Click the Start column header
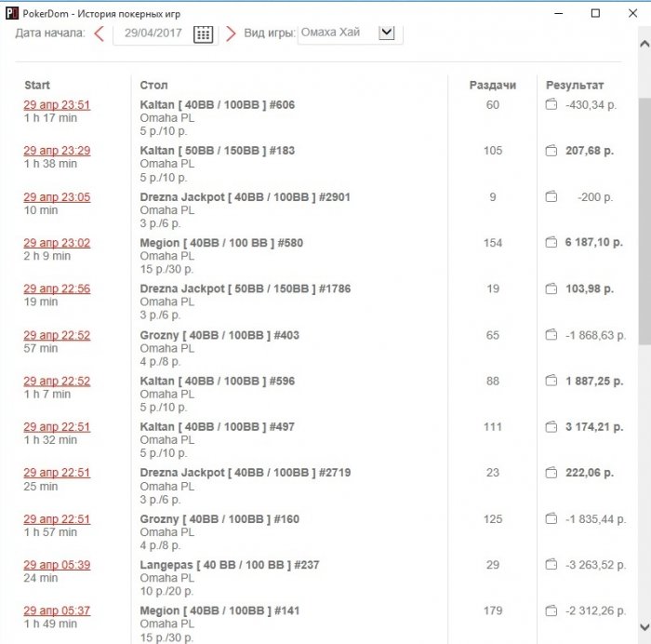This screenshot has width=651, height=644. pos(37,86)
